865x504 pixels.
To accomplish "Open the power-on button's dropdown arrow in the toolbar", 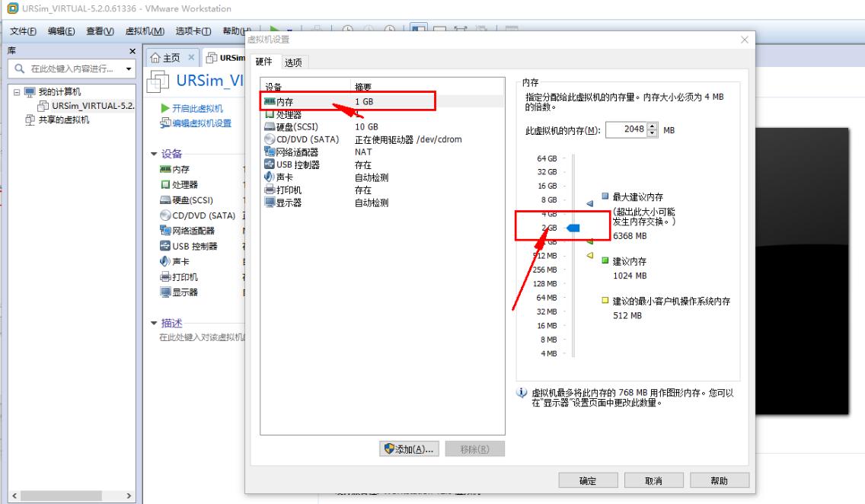I will (x=289, y=29).
